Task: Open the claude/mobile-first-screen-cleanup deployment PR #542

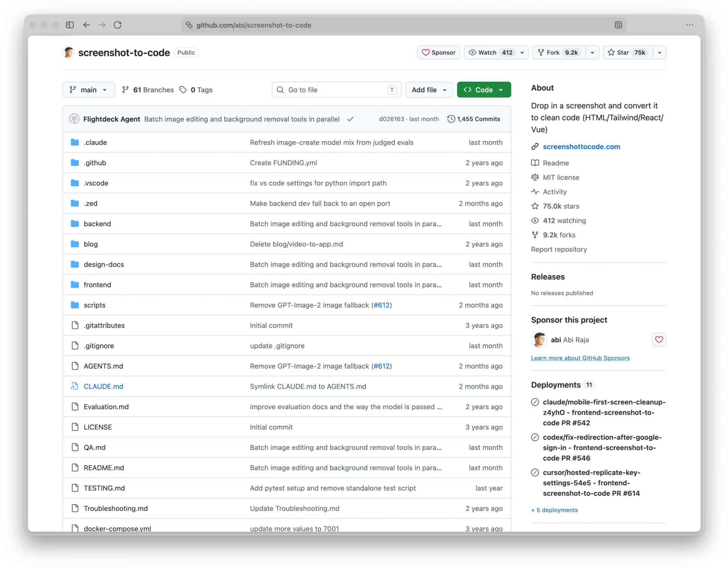Action: click(x=604, y=412)
